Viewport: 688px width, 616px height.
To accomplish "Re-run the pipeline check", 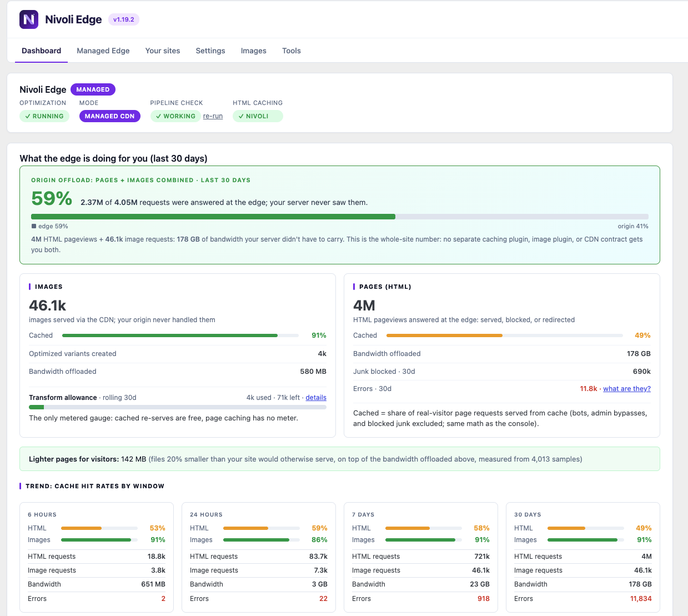I will coord(213,116).
